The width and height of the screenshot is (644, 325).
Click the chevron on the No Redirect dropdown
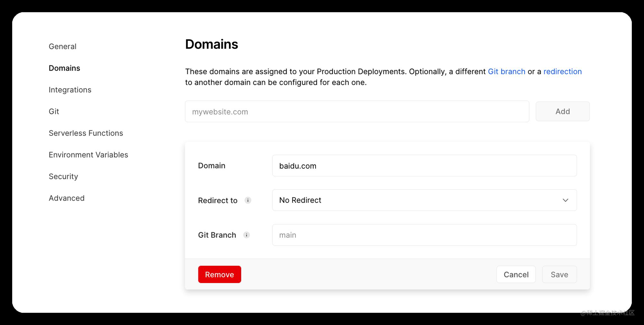(565, 200)
